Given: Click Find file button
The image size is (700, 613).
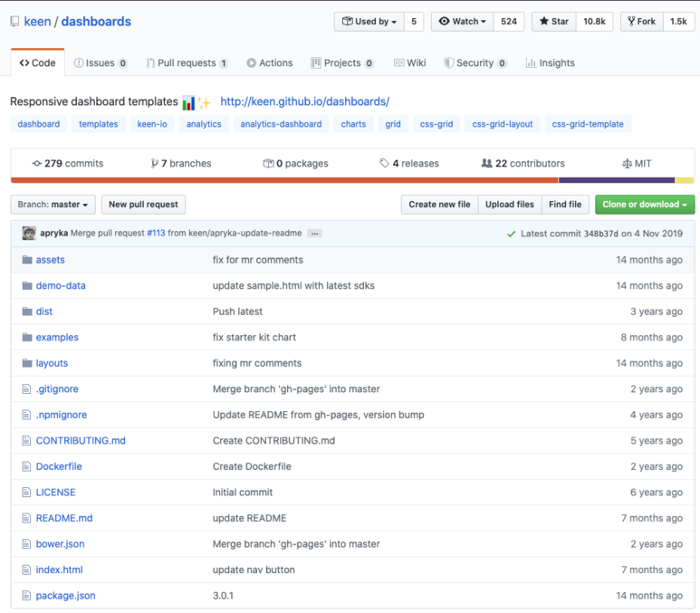Looking at the screenshot, I should pyautogui.click(x=565, y=205).
